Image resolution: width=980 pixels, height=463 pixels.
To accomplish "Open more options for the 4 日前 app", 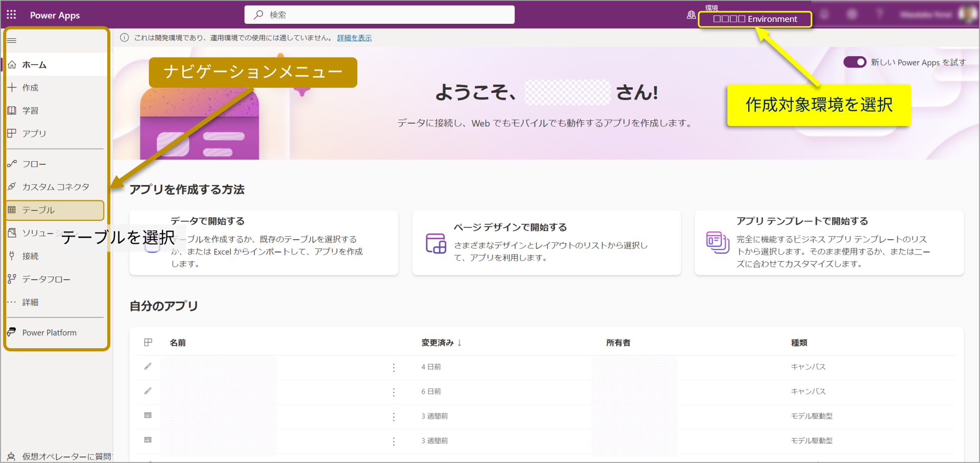I will (394, 368).
